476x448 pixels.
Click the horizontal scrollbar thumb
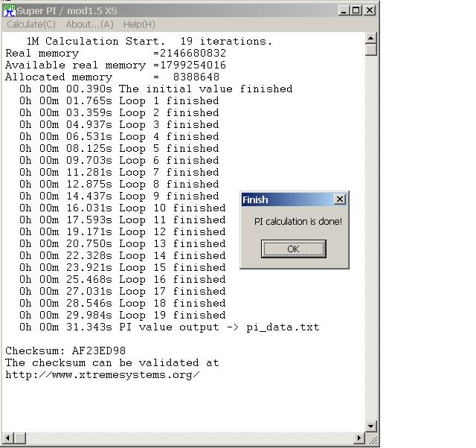(20, 438)
